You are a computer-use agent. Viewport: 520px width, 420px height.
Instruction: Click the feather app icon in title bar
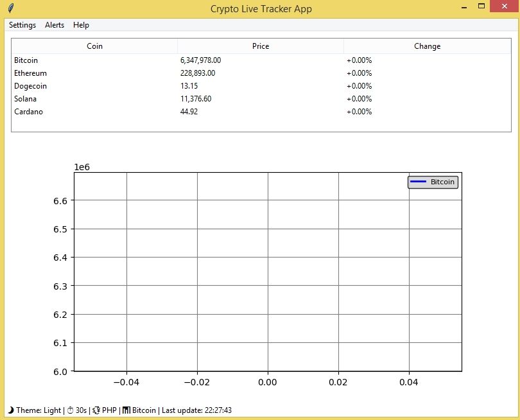[x=11, y=8]
